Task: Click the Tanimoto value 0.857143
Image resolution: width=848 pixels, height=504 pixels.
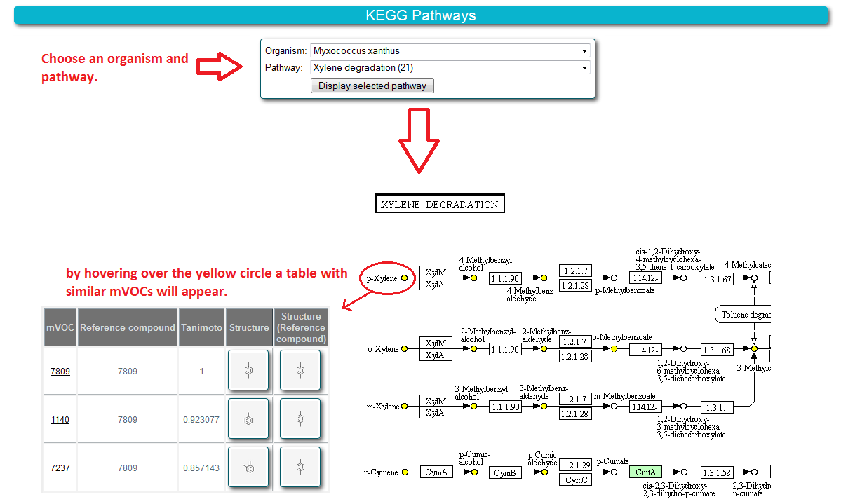Action: [201, 468]
